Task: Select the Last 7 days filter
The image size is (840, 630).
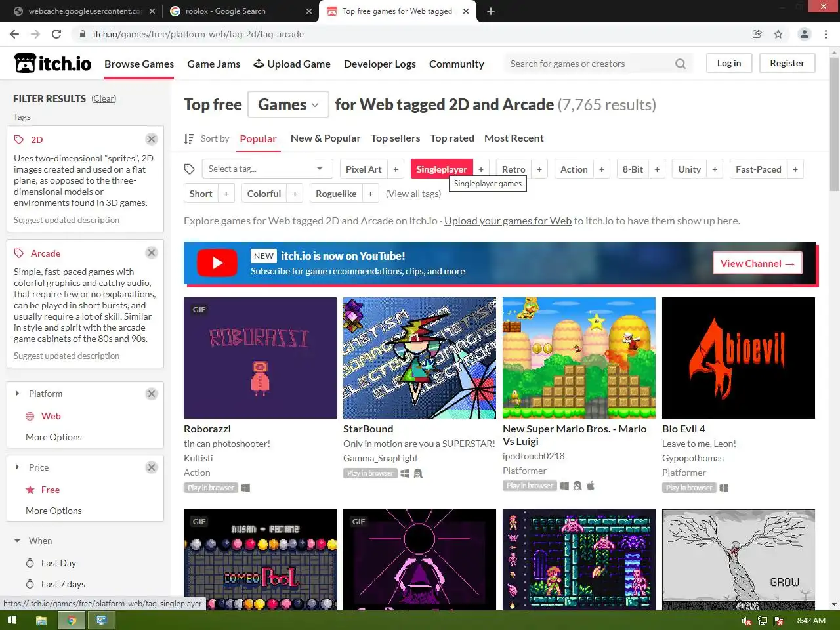Action: coord(63,584)
